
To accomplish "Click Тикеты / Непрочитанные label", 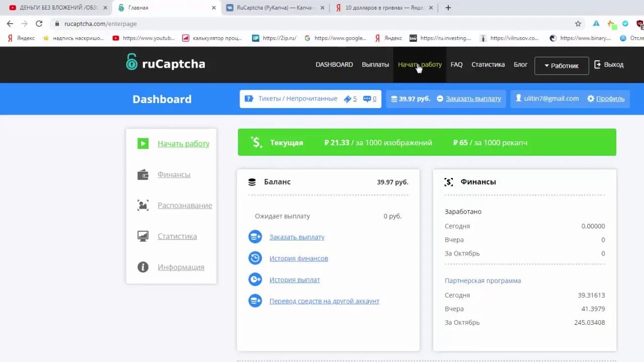I will click(x=298, y=99).
